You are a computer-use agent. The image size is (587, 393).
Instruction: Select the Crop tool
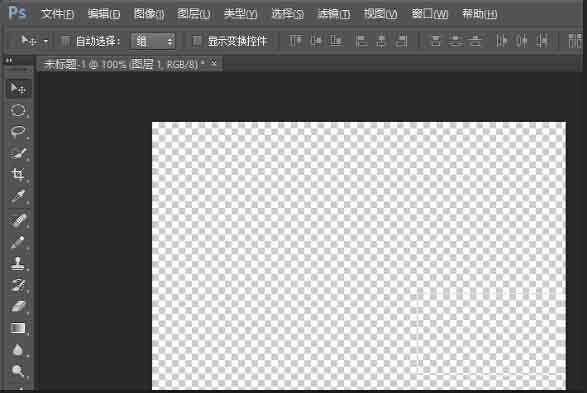coord(18,174)
